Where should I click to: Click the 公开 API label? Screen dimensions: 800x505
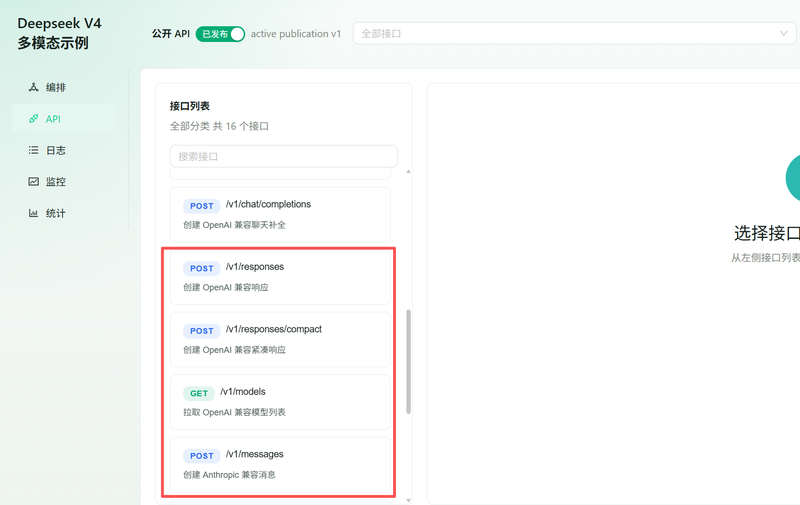170,34
